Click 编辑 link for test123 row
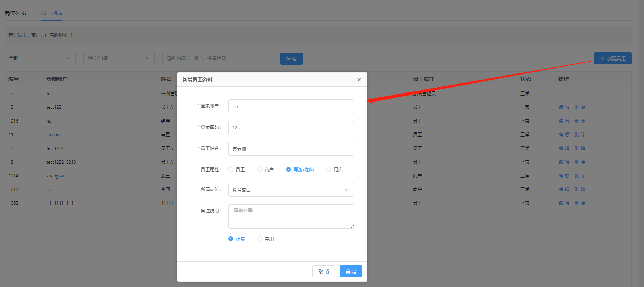Viewport: 644px width, 287px height. pos(564,107)
